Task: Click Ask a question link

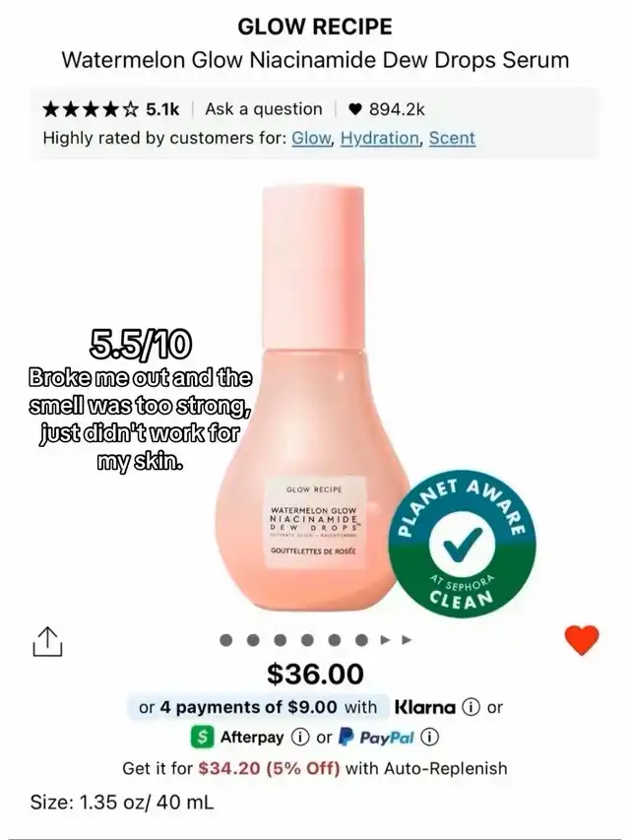Action: click(x=264, y=109)
